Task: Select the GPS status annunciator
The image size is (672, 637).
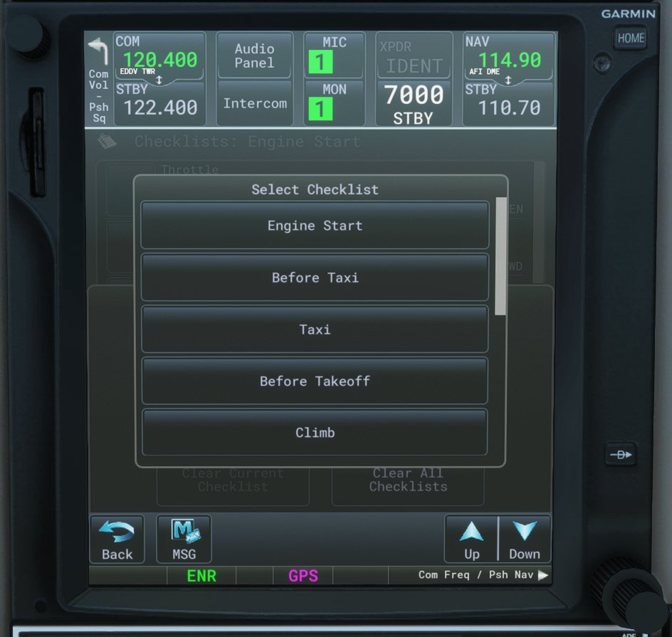Action: (x=303, y=575)
